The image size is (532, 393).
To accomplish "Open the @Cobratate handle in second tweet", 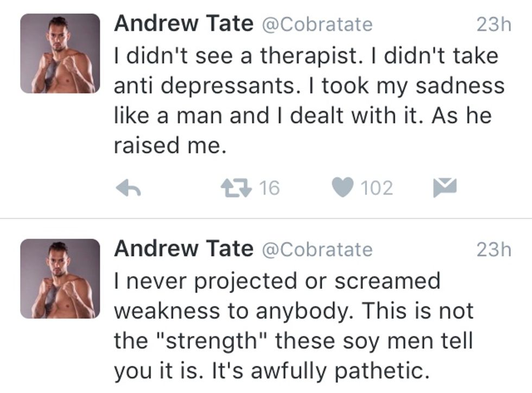I will pyautogui.click(x=318, y=250).
